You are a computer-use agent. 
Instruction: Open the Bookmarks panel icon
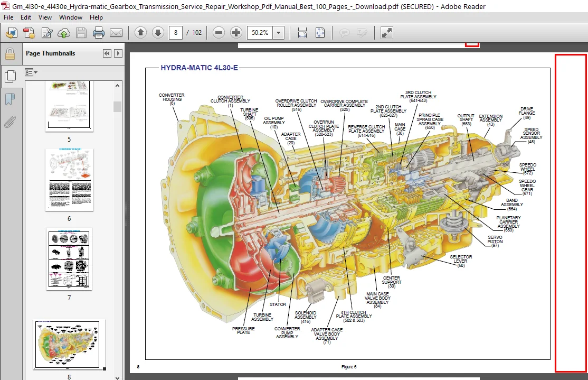point(10,99)
